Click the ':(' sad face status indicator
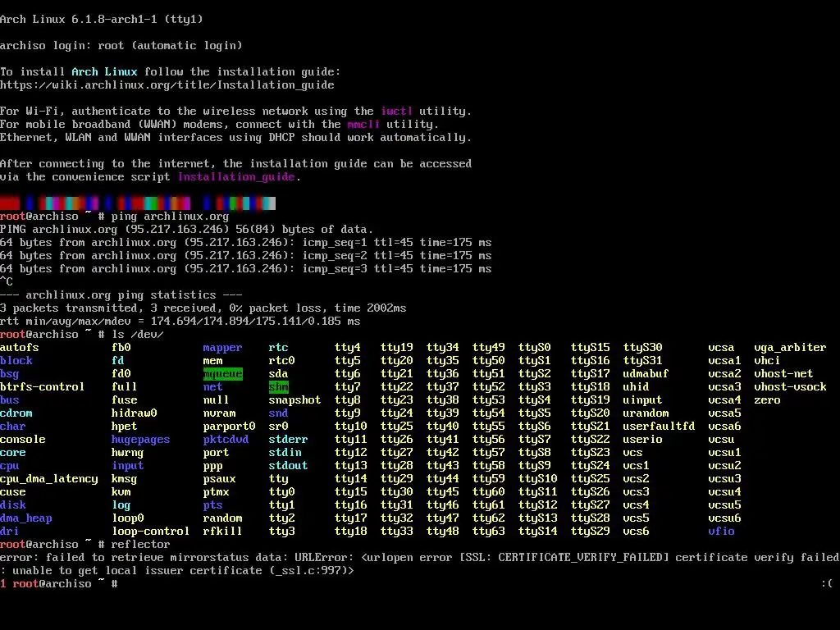 [826, 583]
